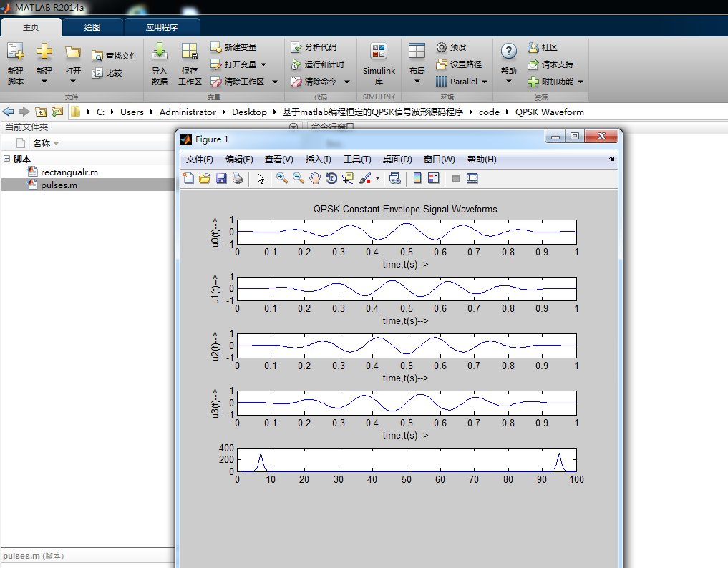This screenshot has height=568, width=728.
Task: Open the Figure 1 插入(I) Insert menu
Action: (318, 160)
